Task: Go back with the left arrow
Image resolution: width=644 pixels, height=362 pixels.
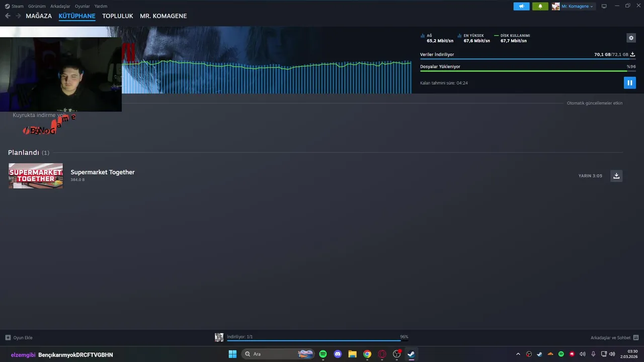Action: tap(8, 16)
